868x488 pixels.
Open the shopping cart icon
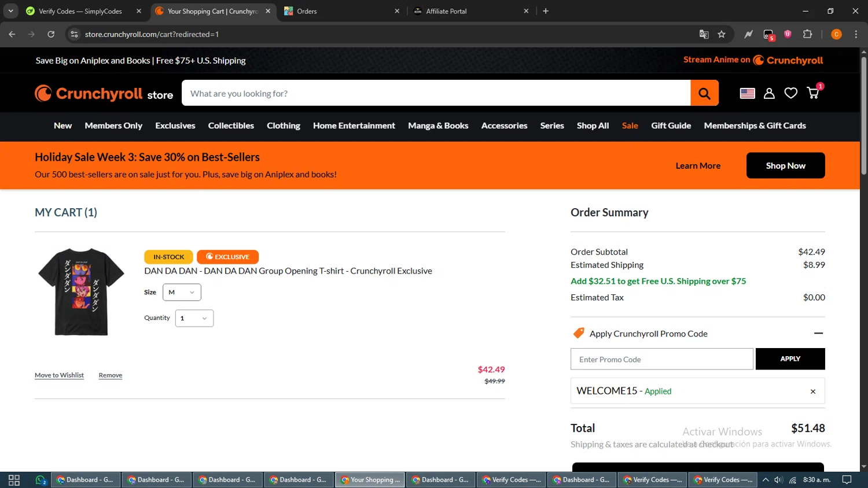[x=814, y=92]
